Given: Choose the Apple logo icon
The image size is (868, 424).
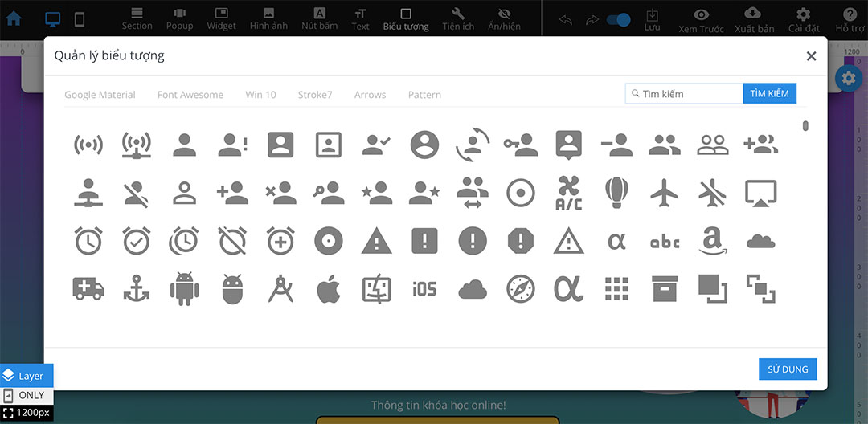Looking at the screenshot, I should (328, 288).
